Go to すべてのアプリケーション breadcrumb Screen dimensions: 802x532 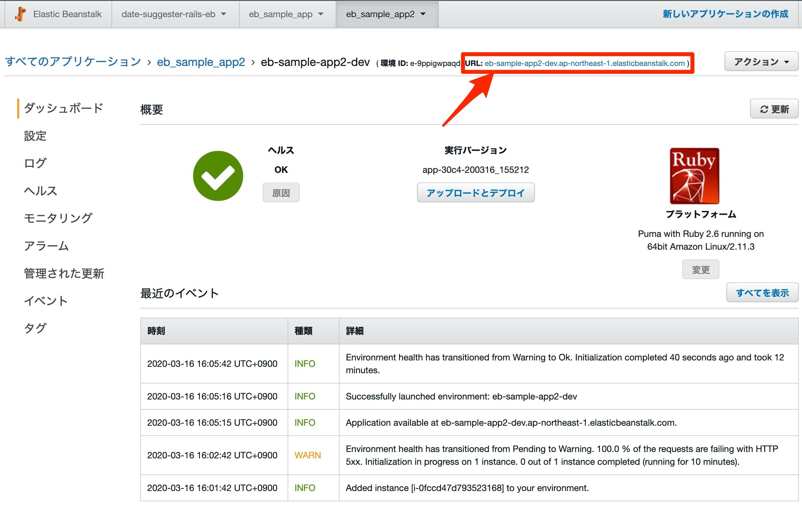[x=73, y=62]
